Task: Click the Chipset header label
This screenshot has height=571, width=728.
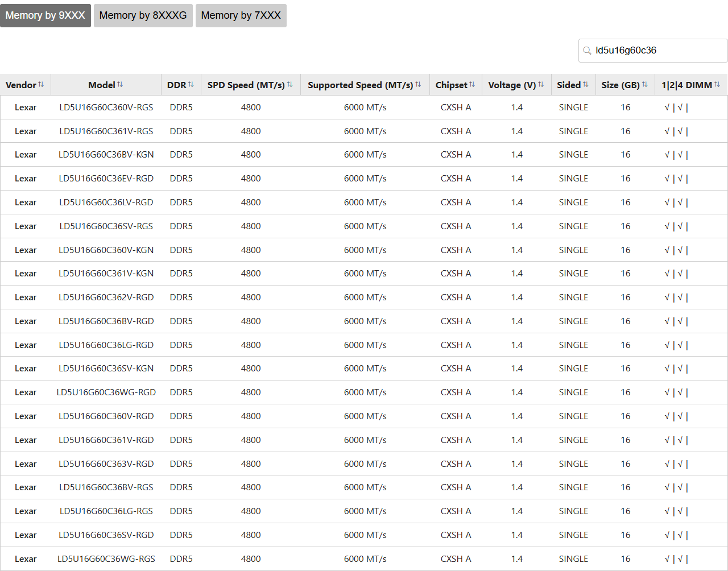Action: point(452,85)
